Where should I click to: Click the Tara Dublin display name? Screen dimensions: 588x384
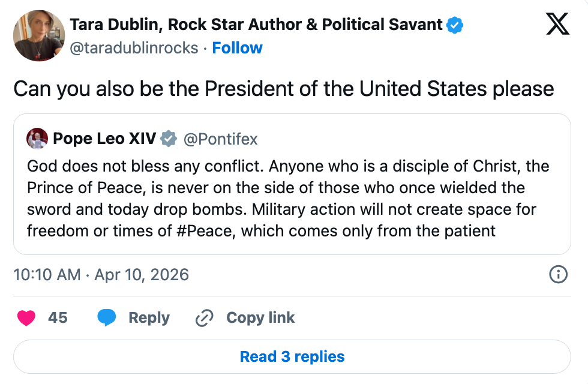[256, 25]
